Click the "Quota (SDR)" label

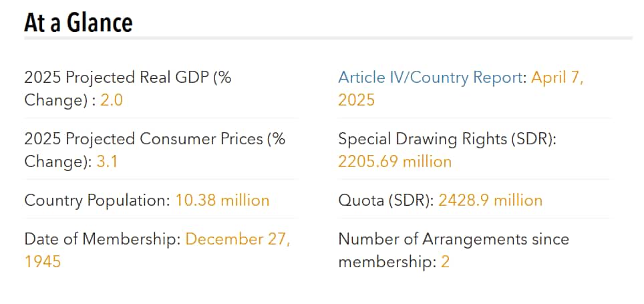tap(385, 200)
